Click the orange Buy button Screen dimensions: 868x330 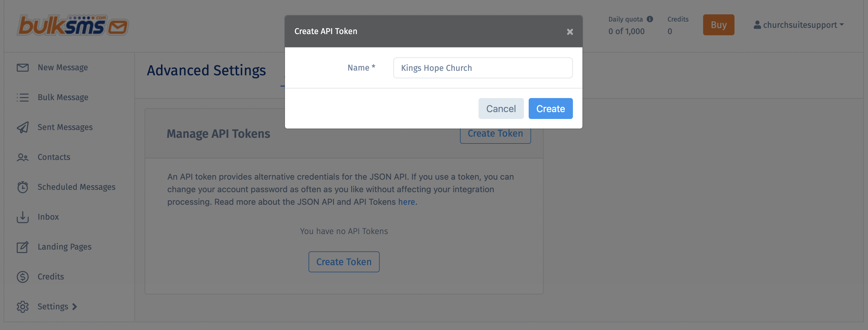718,25
